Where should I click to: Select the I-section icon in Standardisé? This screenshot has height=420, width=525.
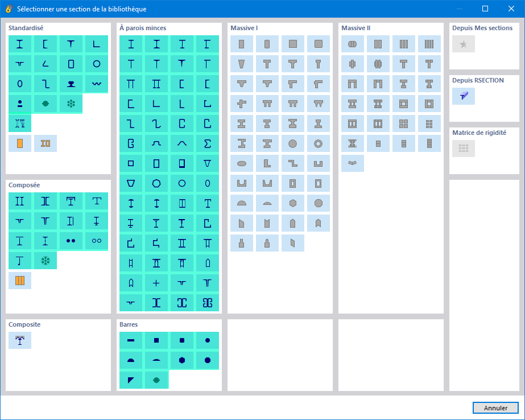[20, 44]
